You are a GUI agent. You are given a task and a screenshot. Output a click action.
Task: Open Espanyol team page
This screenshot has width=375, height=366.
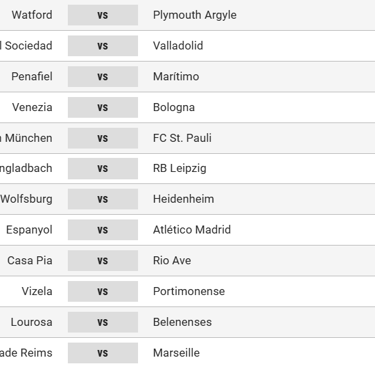click(29, 230)
